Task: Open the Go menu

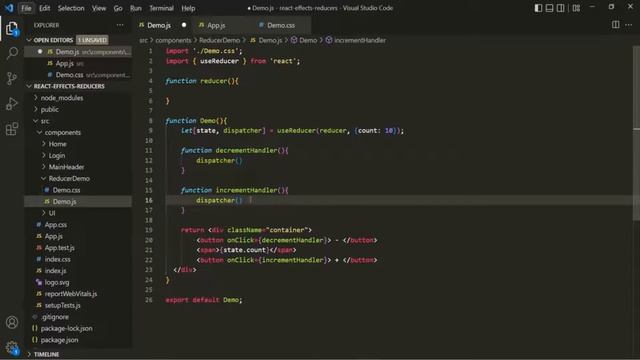Action: [118, 8]
